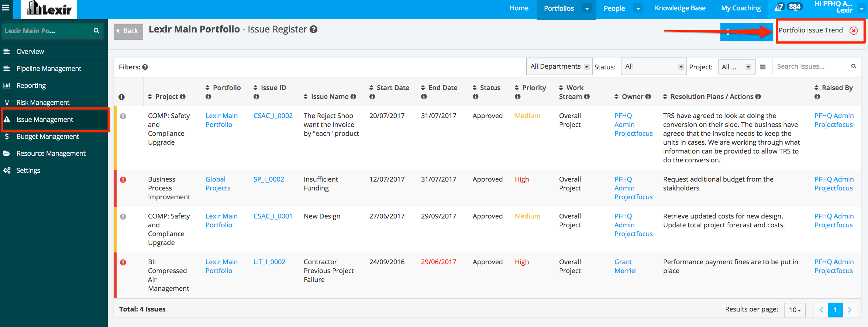Click grey alert icon for CSAC_I_0001
The width and height of the screenshot is (868, 327).
[123, 217]
